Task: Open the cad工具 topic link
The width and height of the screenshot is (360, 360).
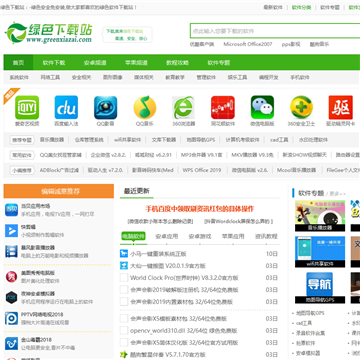Action: [x=279, y=140]
